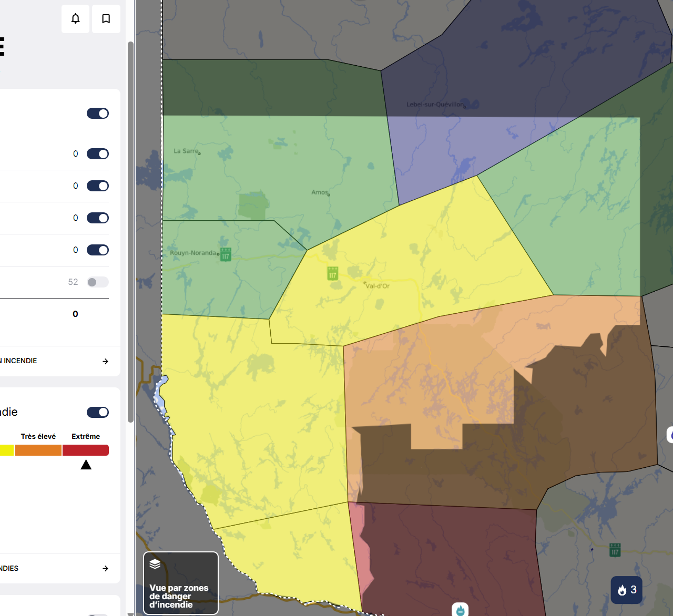Select the orange Très élevé danger swatch
Image resolution: width=673 pixels, height=616 pixels.
(38, 450)
